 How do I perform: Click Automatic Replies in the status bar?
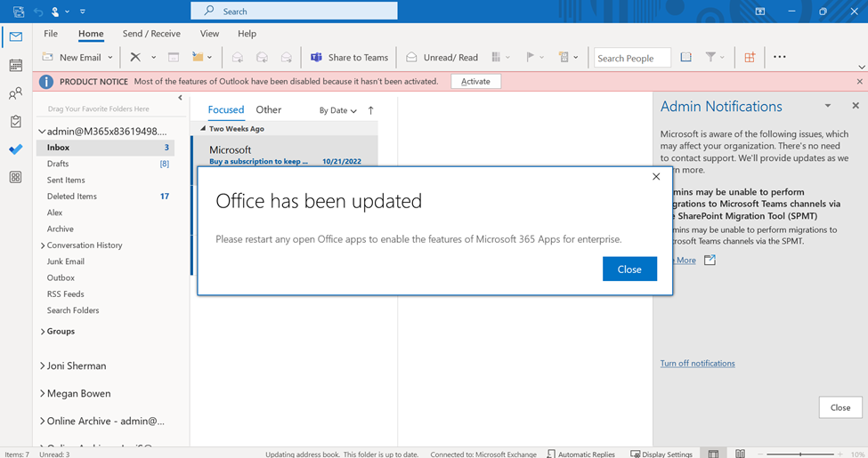click(581, 454)
